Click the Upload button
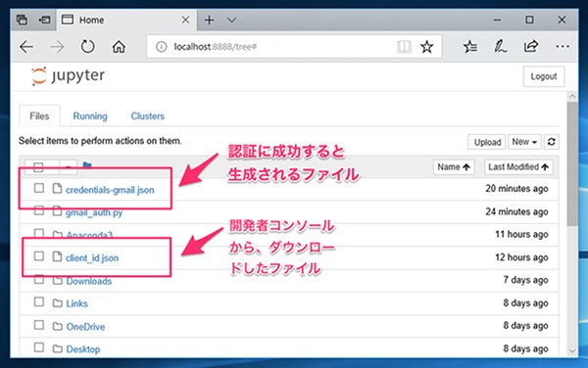Image resolution: width=588 pixels, height=368 pixels. (487, 142)
